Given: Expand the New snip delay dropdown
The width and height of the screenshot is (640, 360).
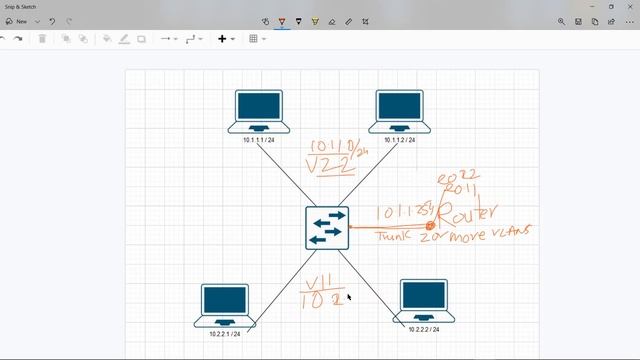Looking at the screenshot, I should (x=38, y=22).
